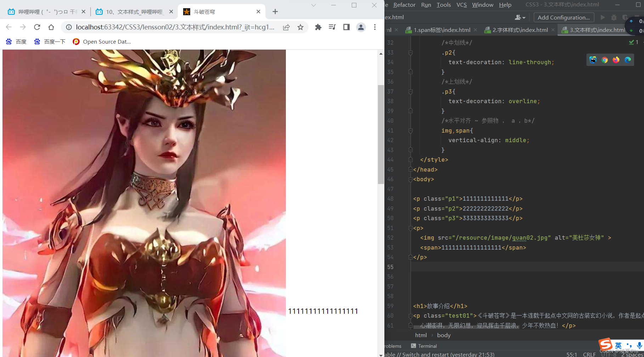The image size is (644, 357).
Task: Open page in Edge from editor popup
Action: click(x=628, y=60)
